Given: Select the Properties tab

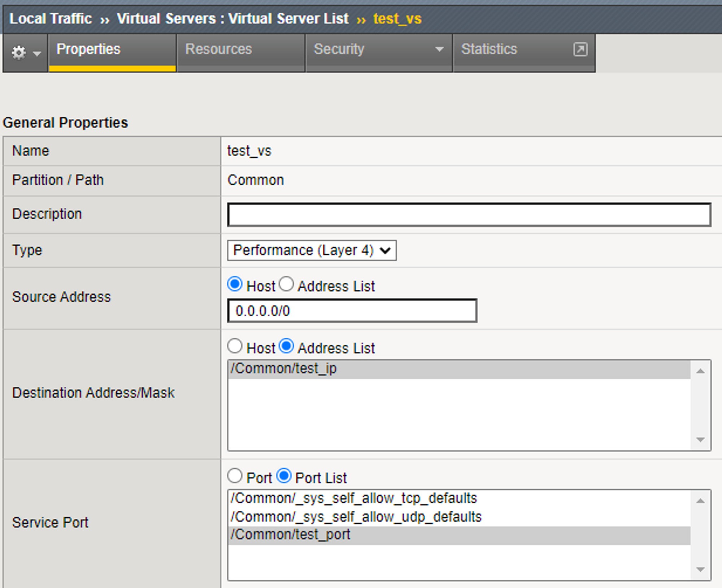Looking at the screenshot, I should [88, 49].
